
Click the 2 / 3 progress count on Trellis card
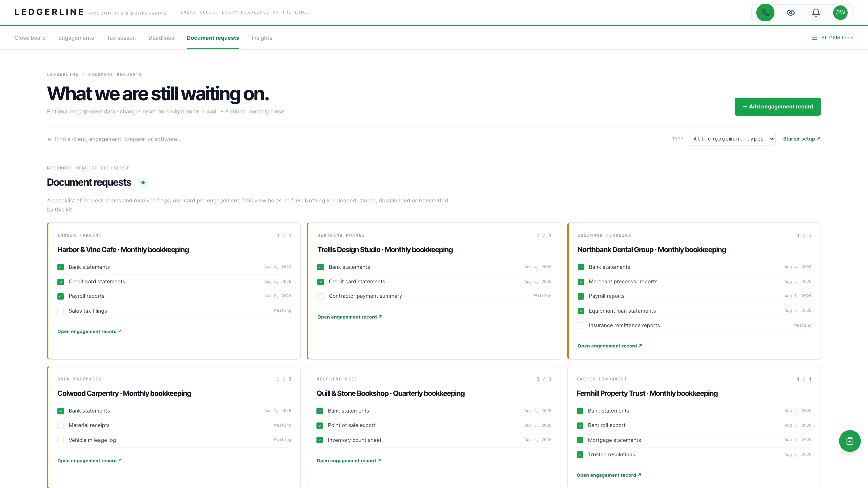[x=544, y=235]
